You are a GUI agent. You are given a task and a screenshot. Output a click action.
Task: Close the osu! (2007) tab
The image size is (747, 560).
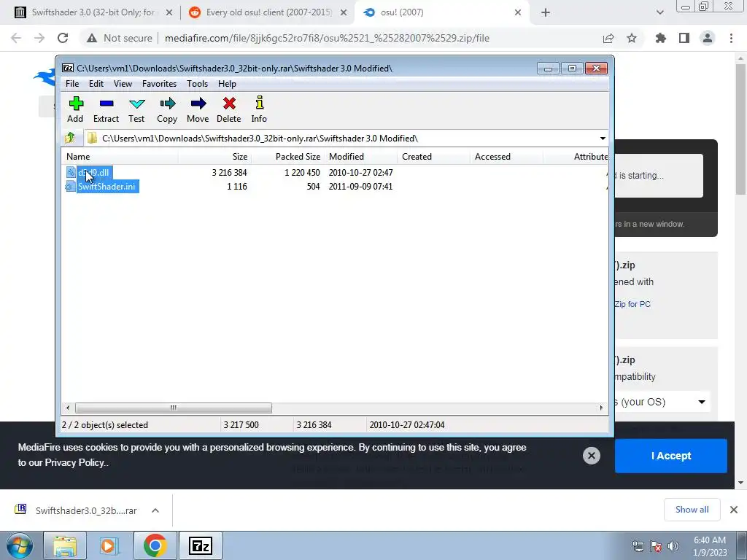(518, 12)
